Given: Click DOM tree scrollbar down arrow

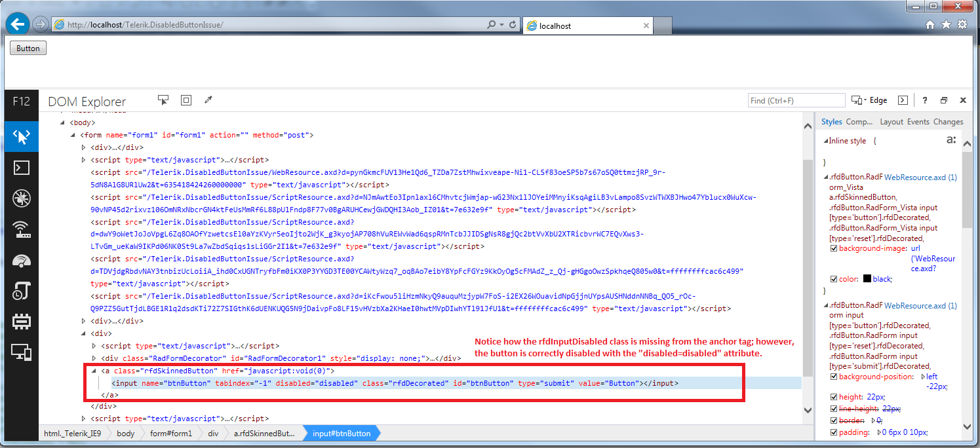Looking at the screenshot, I should [x=808, y=410].
